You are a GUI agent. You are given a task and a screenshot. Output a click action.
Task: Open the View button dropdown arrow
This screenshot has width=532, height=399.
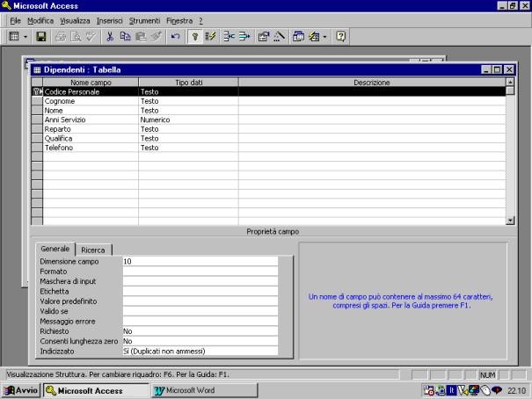[26, 37]
